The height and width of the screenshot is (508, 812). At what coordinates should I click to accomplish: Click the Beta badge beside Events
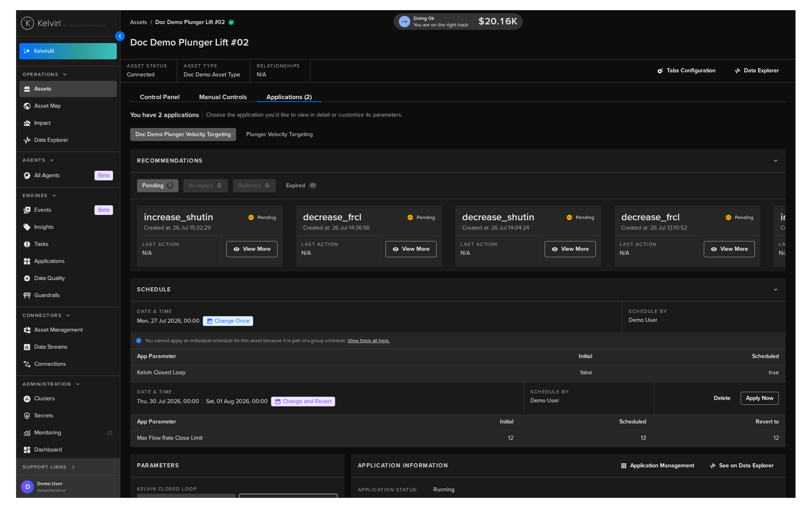tap(104, 210)
